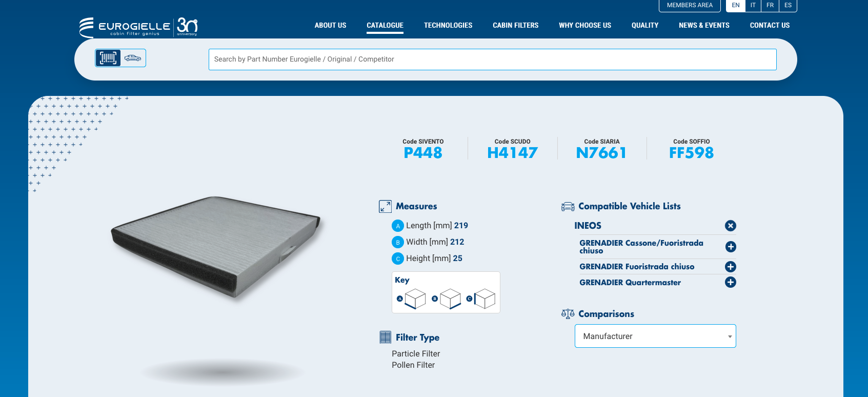Go to TECHNOLOGIES page
The width and height of the screenshot is (868, 397).
[x=448, y=25]
